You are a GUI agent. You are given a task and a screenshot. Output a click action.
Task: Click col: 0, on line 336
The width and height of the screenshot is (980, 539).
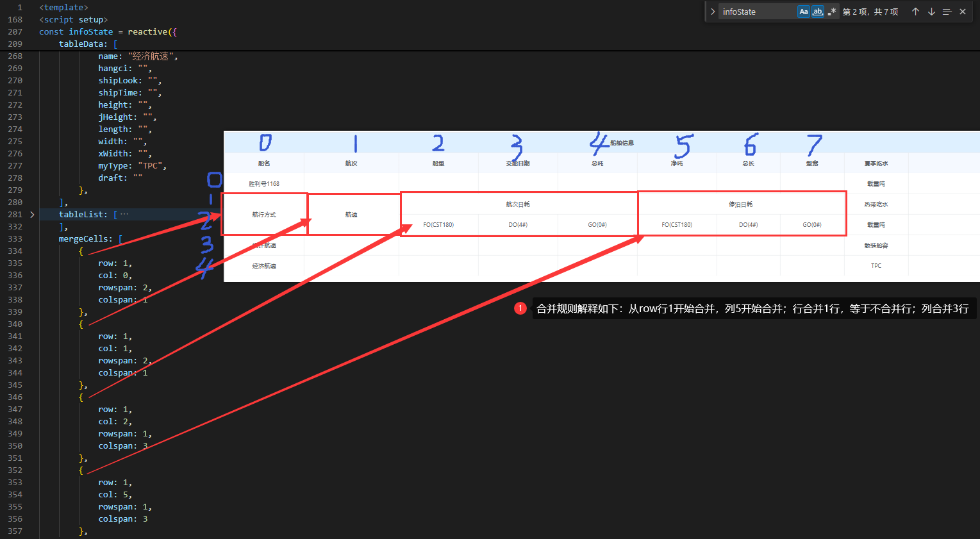(x=115, y=276)
